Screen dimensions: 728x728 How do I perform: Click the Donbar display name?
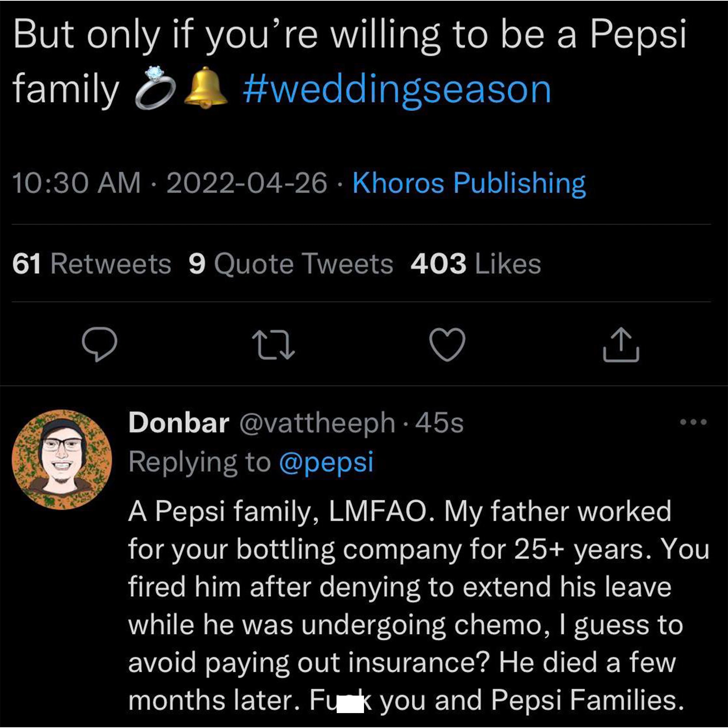[179, 423]
